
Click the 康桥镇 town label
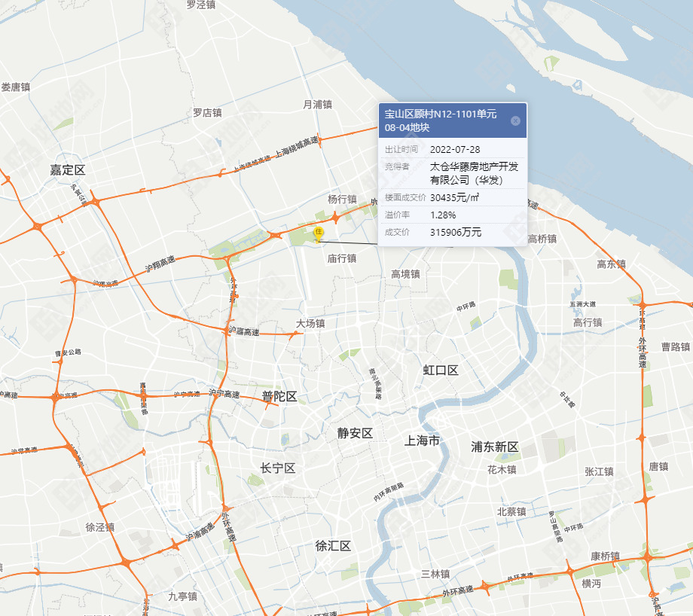tap(605, 557)
